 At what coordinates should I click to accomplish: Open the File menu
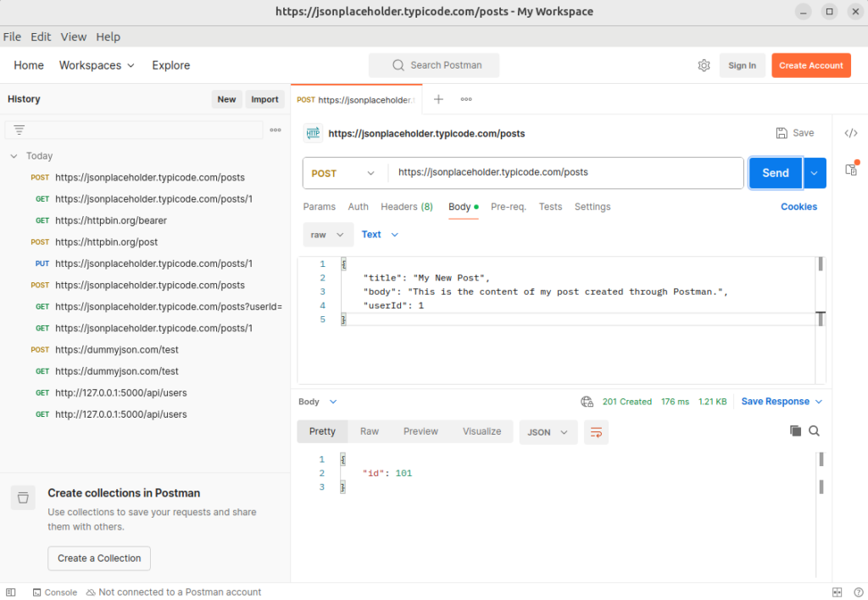pos(12,36)
